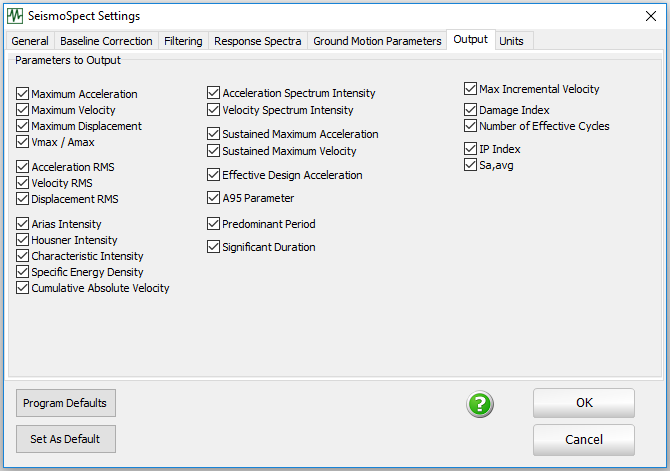
Task: Click the Set As Default button
Action: [x=66, y=439]
